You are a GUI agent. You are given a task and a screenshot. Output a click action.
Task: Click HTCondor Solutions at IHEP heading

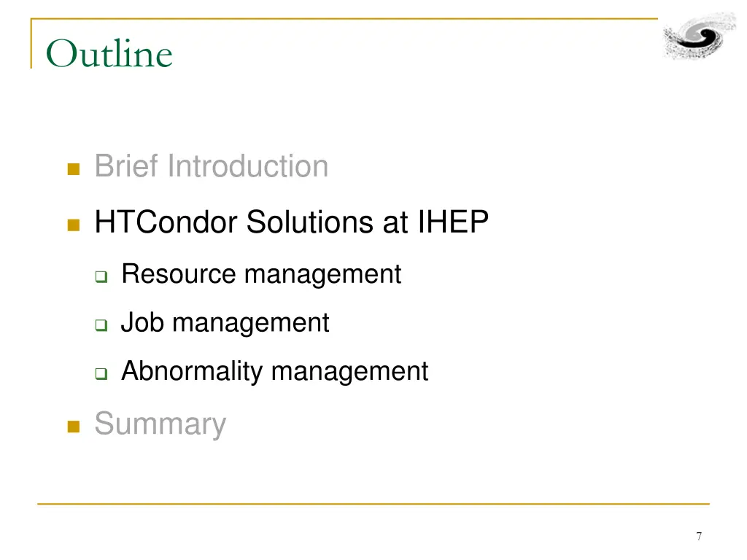coord(292,222)
